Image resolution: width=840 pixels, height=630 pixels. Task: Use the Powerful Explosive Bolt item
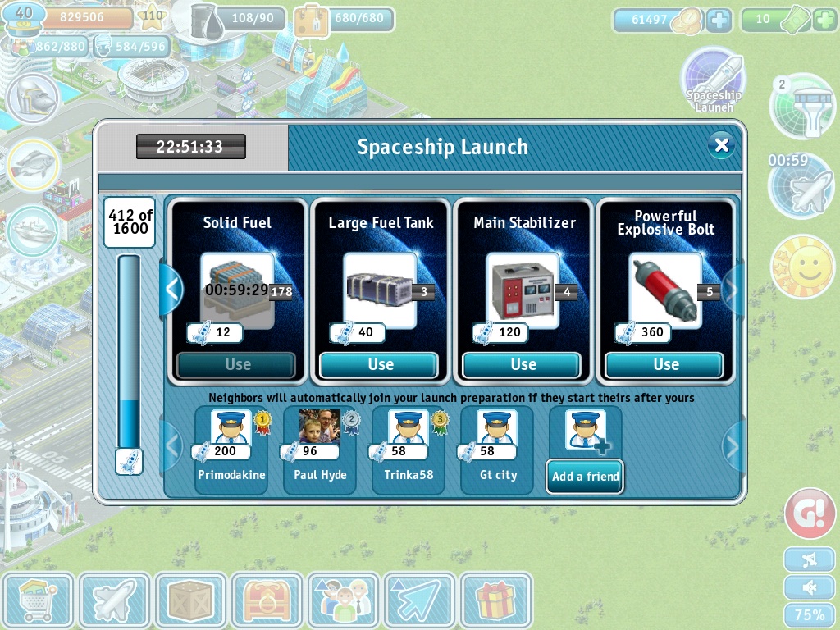click(664, 365)
